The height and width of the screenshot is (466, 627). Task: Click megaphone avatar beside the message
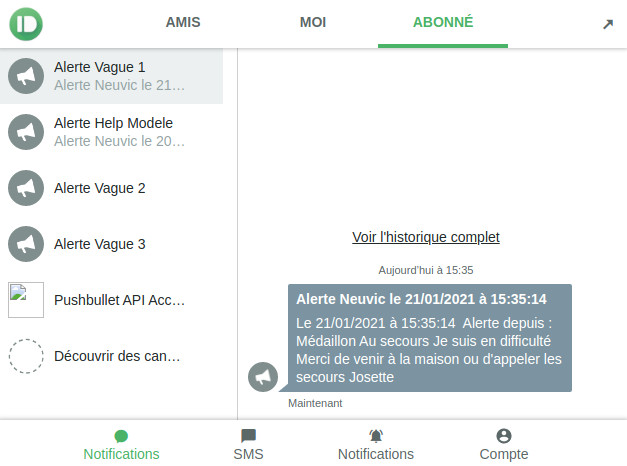click(263, 377)
